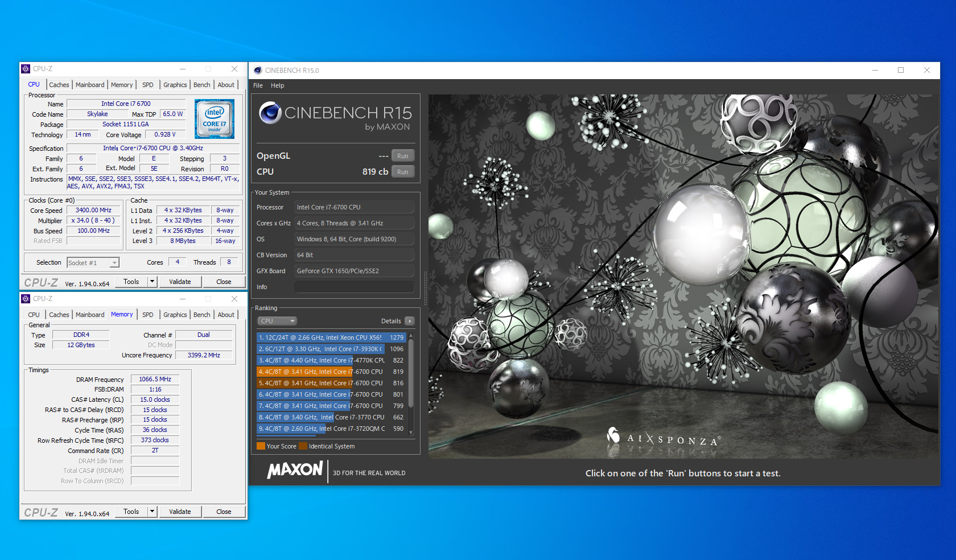The height and width of the screenshot is (560, 956).
Task: Click the GFX Board field GeForce GTX 1650
Action: pyautogui.click(x=354, y=271)
